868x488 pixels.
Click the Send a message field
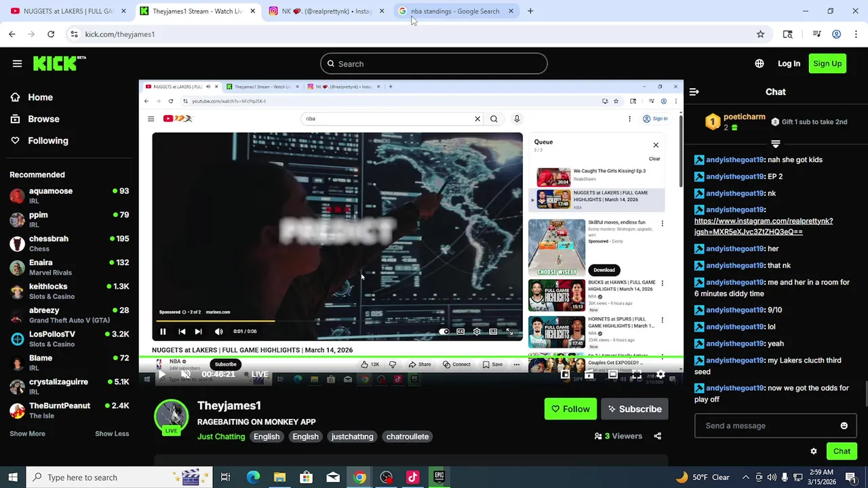coord(776,426)
